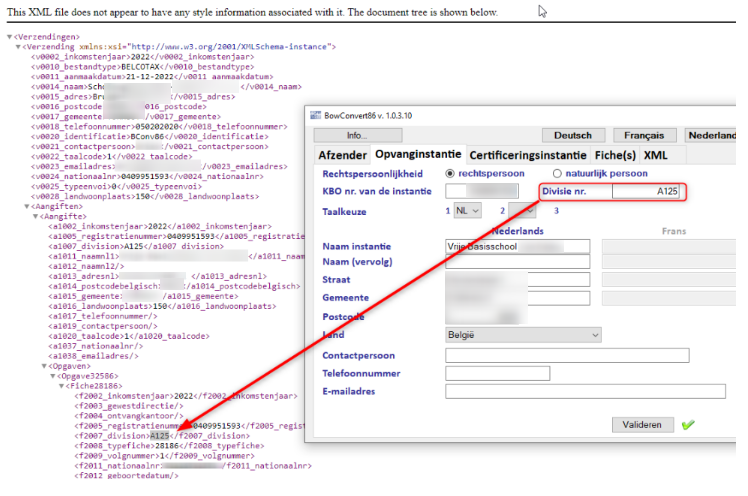Click the v0022_taalcode line
748x496 pixels.
click(112, 156)
